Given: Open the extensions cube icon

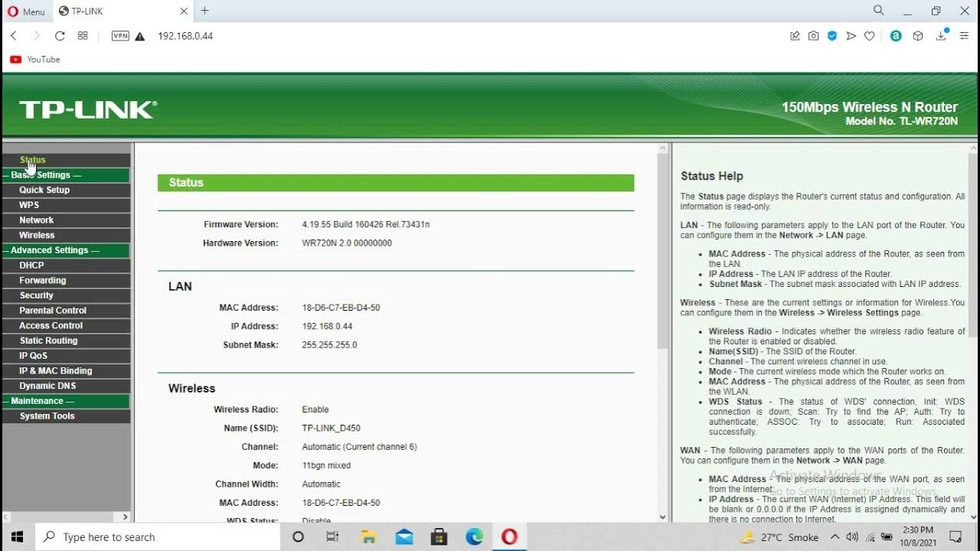Looking at the screenshot, I should pyautogui.click(x=918, y=36).
